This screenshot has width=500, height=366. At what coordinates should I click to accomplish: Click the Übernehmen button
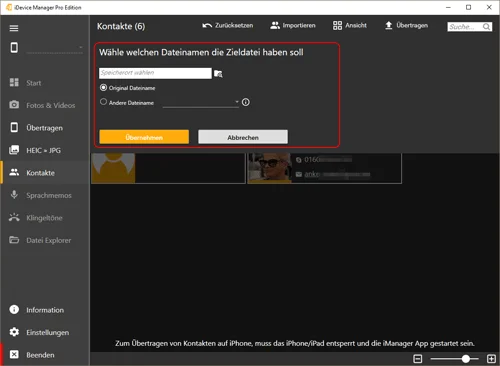point(144,137)
